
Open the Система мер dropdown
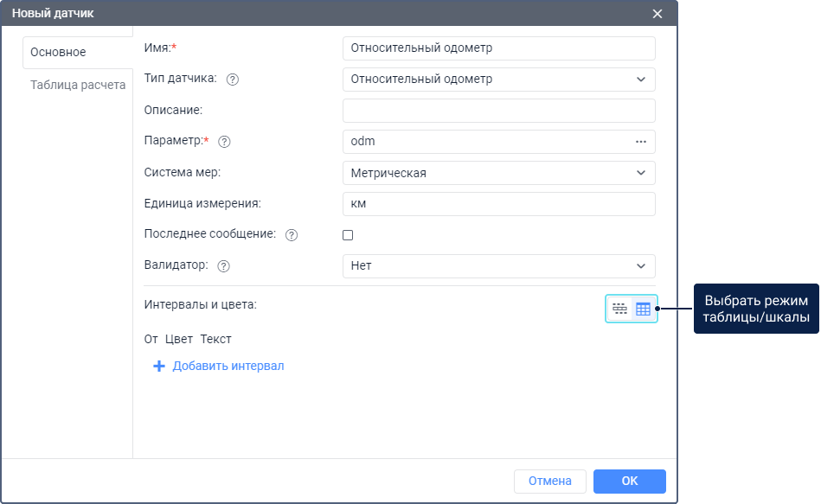click(x=498, y=173)
